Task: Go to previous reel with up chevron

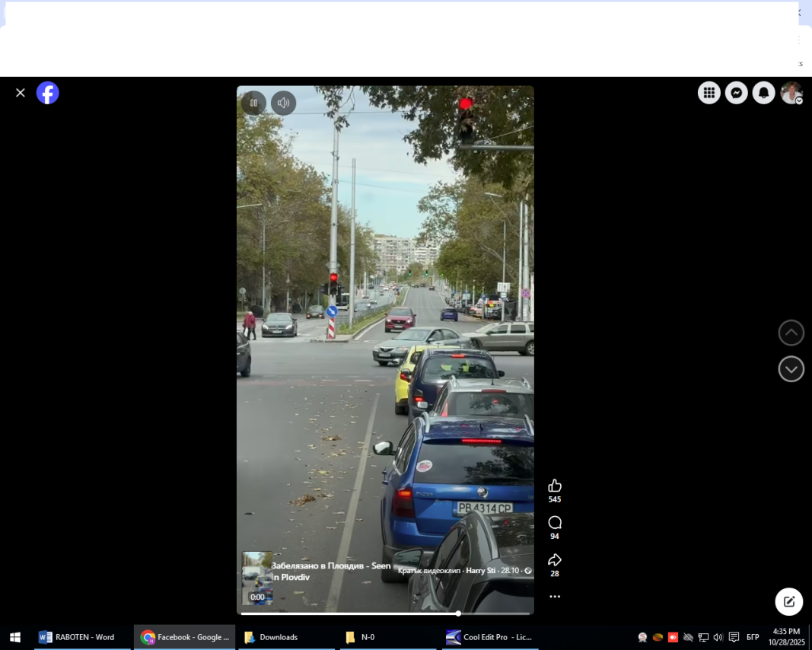Action: [791, 333]
